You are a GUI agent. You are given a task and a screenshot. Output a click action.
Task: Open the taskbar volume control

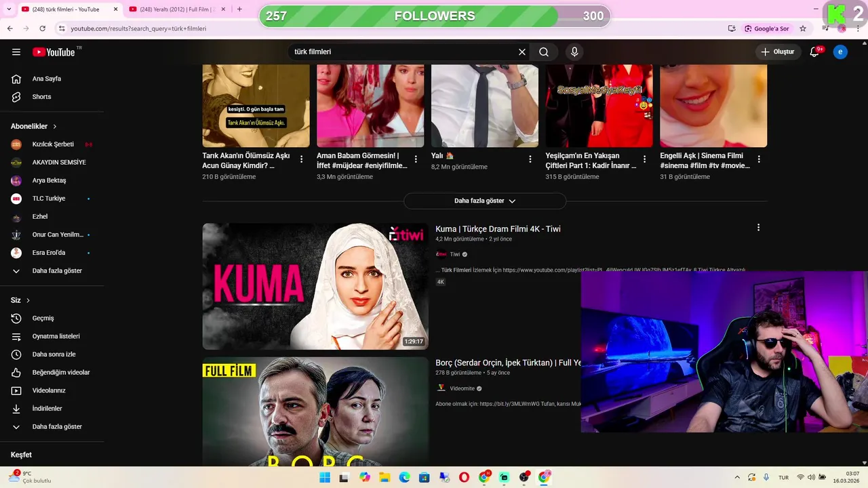point(811,477)
